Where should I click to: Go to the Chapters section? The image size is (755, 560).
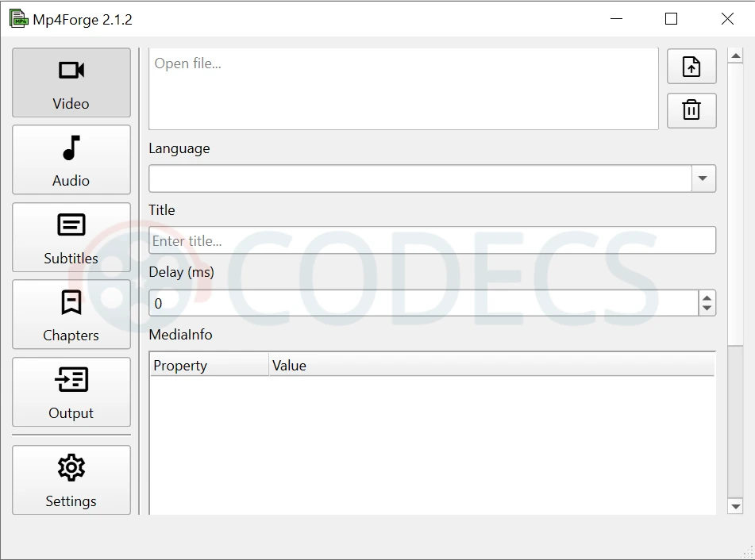[x=71, y=314]
